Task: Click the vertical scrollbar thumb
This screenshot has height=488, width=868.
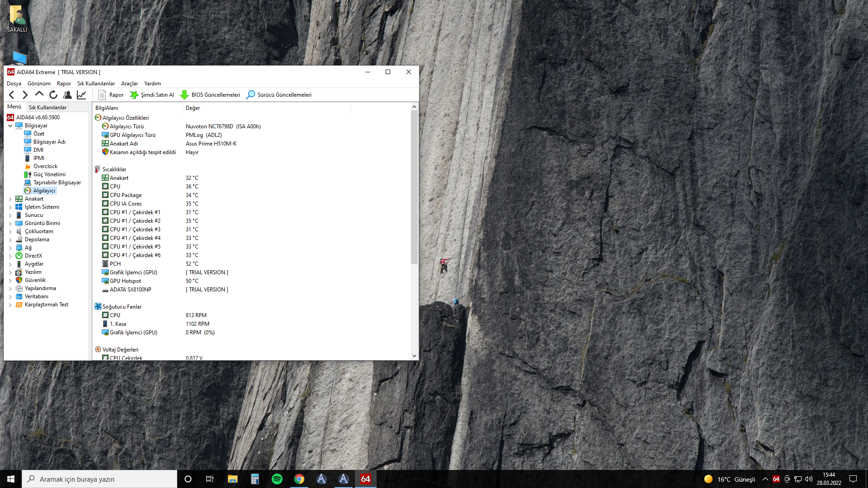Action: click(x=414, y=187)
